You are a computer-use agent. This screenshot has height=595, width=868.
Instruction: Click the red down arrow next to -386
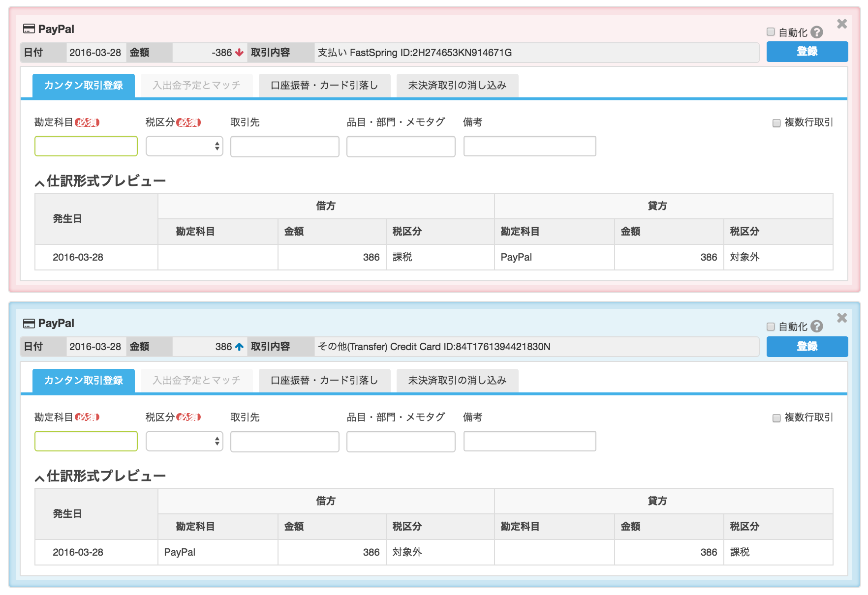point(239,53)
